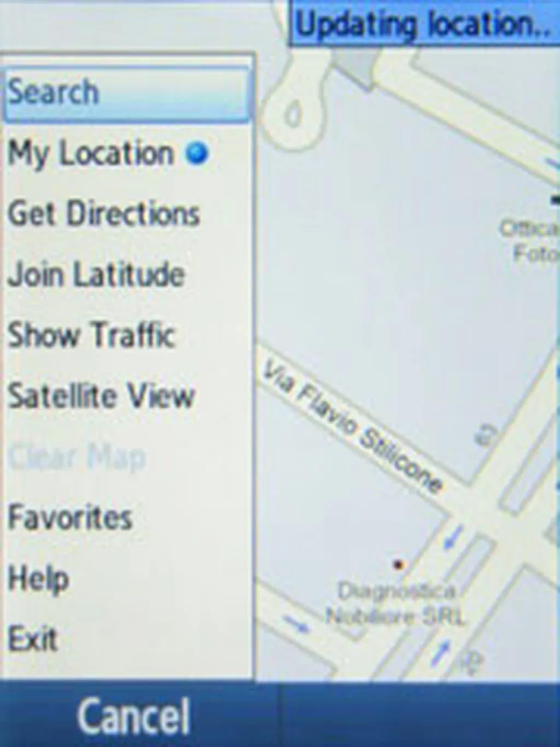Click the Updating location status banner
Image resolution: width=560 pixels, height=747 pixels.
pyautogui.click(x=424, y=24)
